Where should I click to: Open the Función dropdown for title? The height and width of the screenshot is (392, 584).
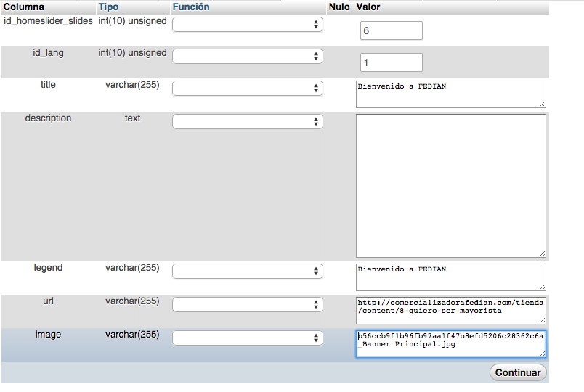(247, 89)
